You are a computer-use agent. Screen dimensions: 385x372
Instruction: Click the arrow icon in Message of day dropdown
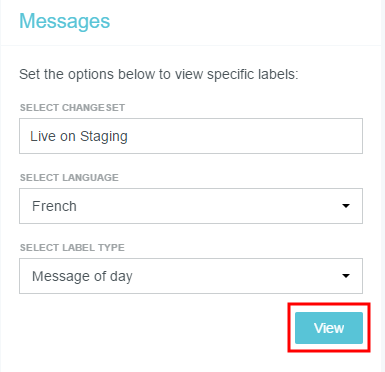pos(346,276)
